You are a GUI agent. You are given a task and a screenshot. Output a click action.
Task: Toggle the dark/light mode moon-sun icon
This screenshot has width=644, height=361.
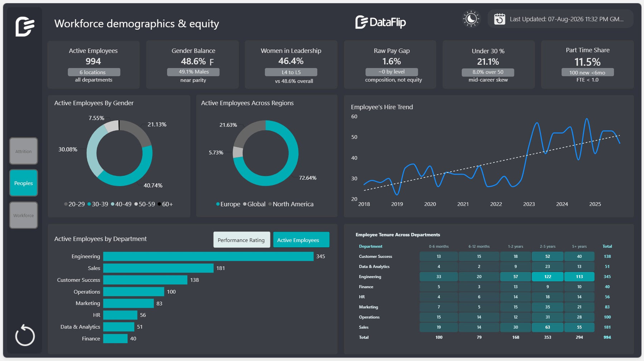[471, 19]
